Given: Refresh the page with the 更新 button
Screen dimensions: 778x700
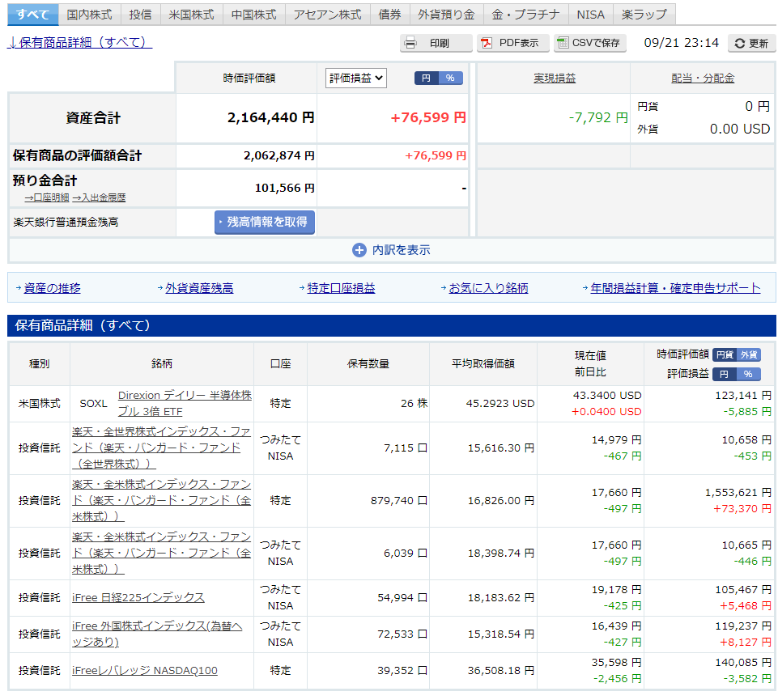Looking at the screenshot, I should pos(751,44).
